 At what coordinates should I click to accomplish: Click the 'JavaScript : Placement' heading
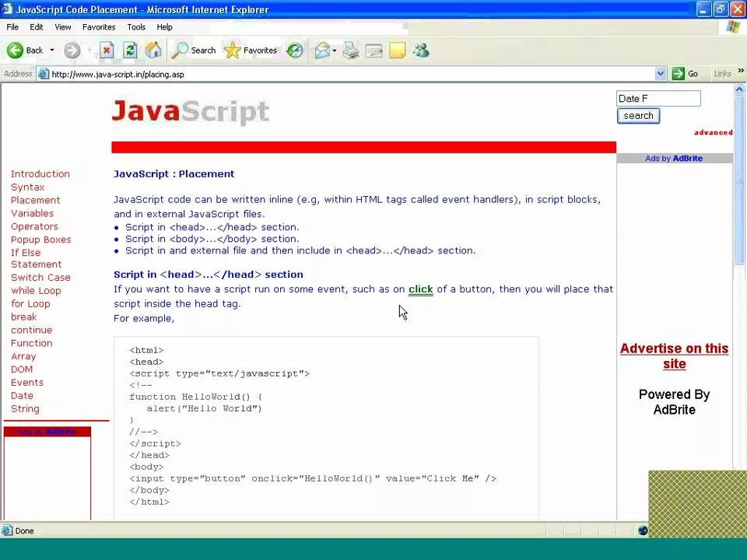coord(174,173)
